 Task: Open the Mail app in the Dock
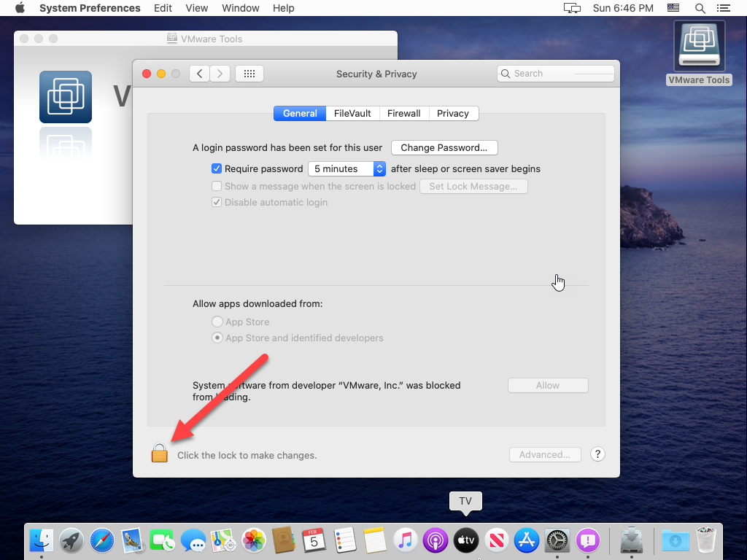[x=132, y=540]
